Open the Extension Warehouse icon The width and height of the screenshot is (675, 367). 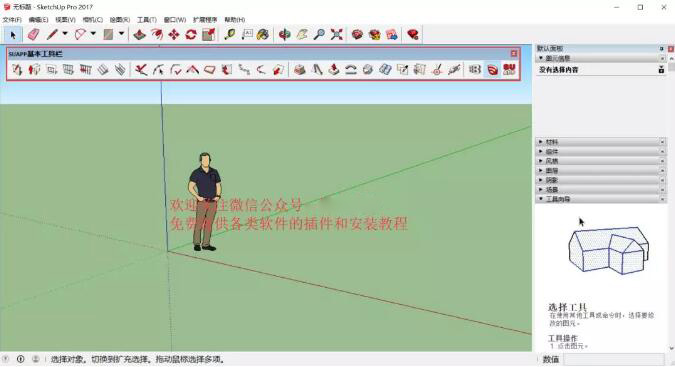point(375,34)
